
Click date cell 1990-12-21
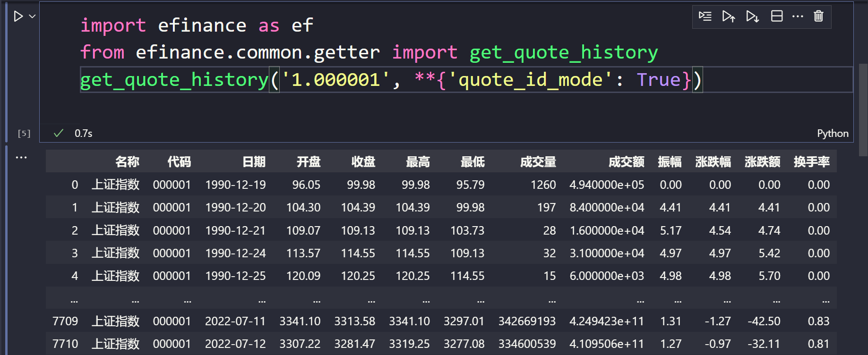[235, 230]
